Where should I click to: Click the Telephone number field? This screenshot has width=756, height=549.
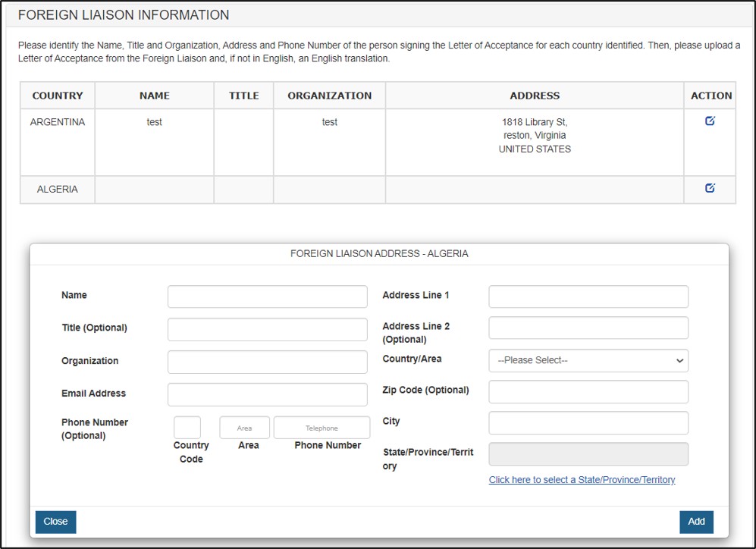coord(322,428)
